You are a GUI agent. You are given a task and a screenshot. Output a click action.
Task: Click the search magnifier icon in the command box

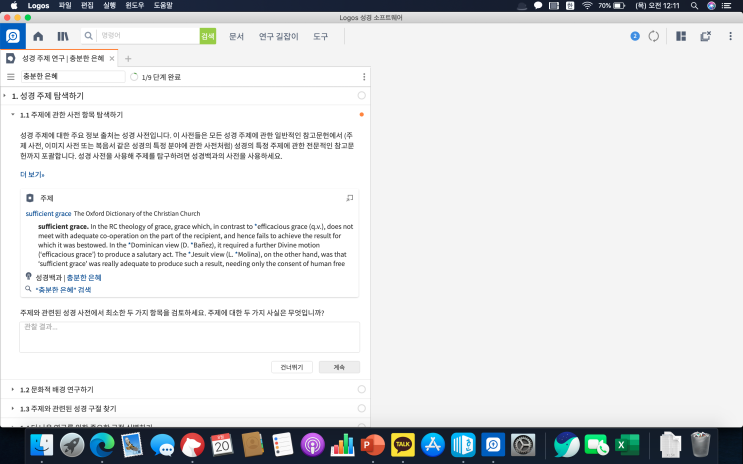click(89, 36)
